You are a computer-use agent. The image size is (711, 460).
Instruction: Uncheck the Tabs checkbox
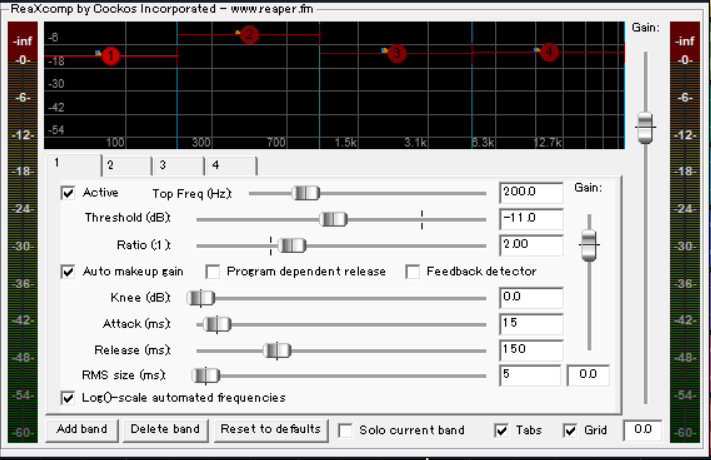tap(502, 430)
